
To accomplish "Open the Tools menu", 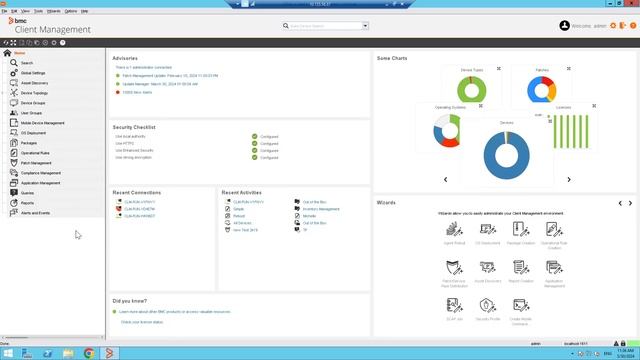I will [x=38, y=11].
